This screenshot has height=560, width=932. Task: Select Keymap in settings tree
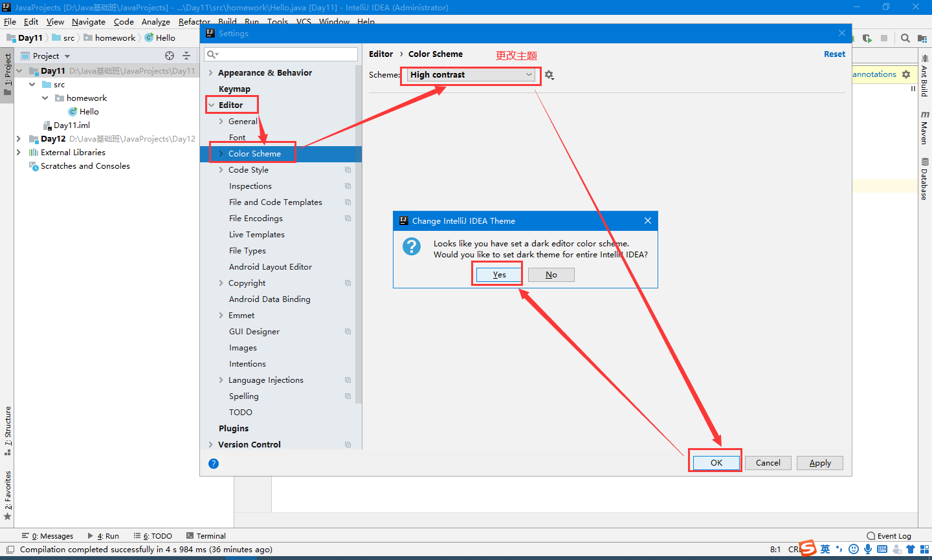coord(234,89)
